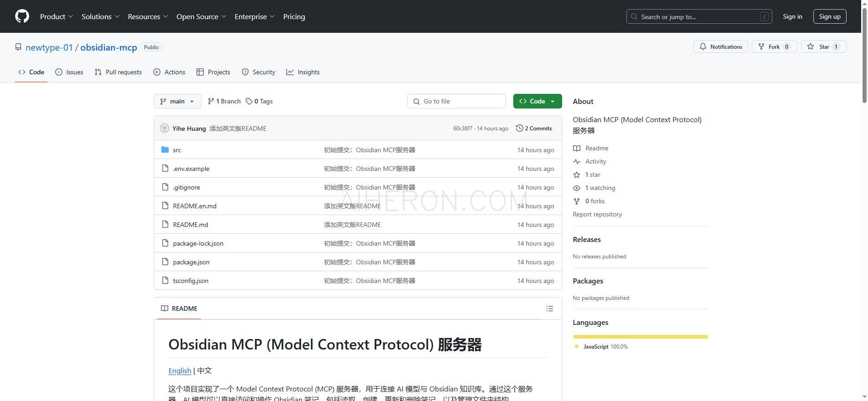Open the .gitignore file
This screenshot has height=401, width=868.
[186, 187]
